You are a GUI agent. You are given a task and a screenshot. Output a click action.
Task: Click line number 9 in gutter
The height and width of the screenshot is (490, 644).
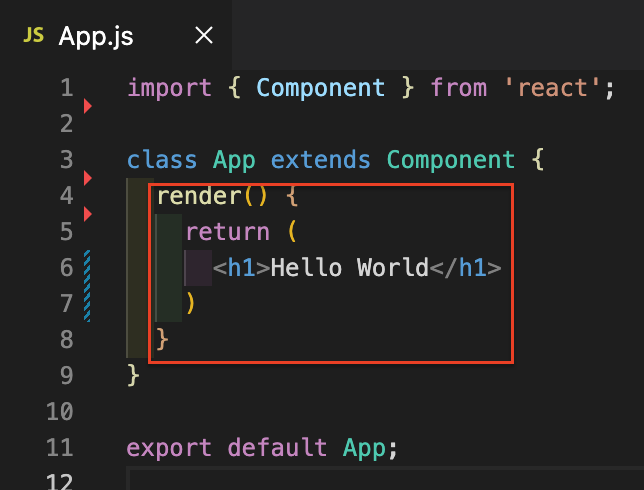click(x=67, y=375)
